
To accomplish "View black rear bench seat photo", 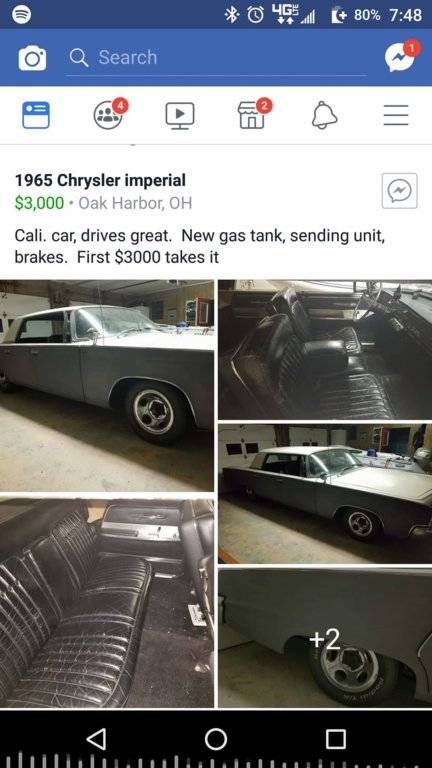I will tap(107, 603).
